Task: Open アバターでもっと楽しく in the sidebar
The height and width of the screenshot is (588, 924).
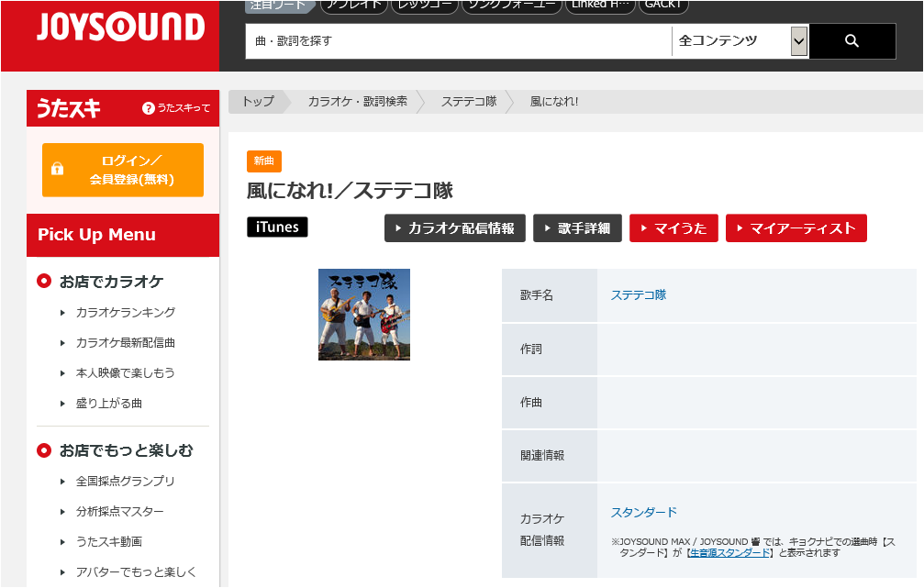Action: click(x=136, y=572)
